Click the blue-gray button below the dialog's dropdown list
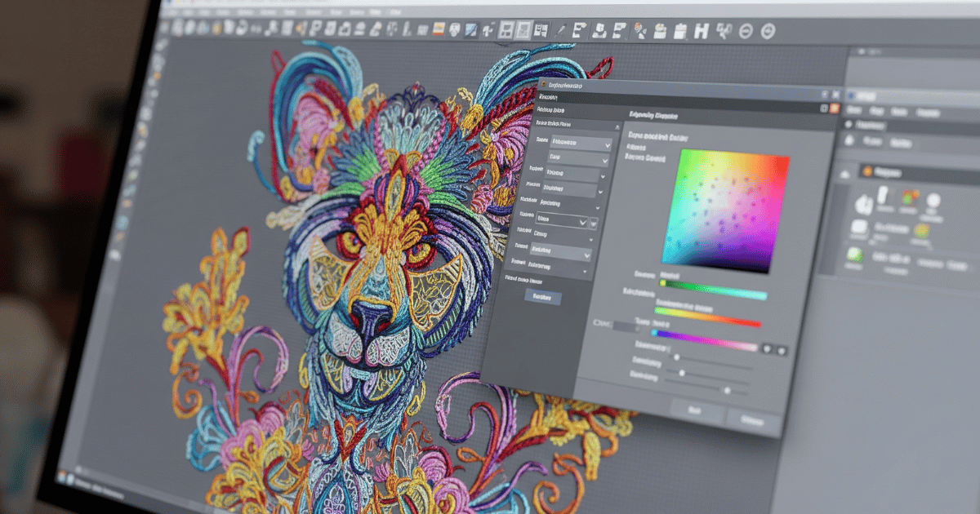Viewport: 980px width, 514px height. [x=543, y=298]
